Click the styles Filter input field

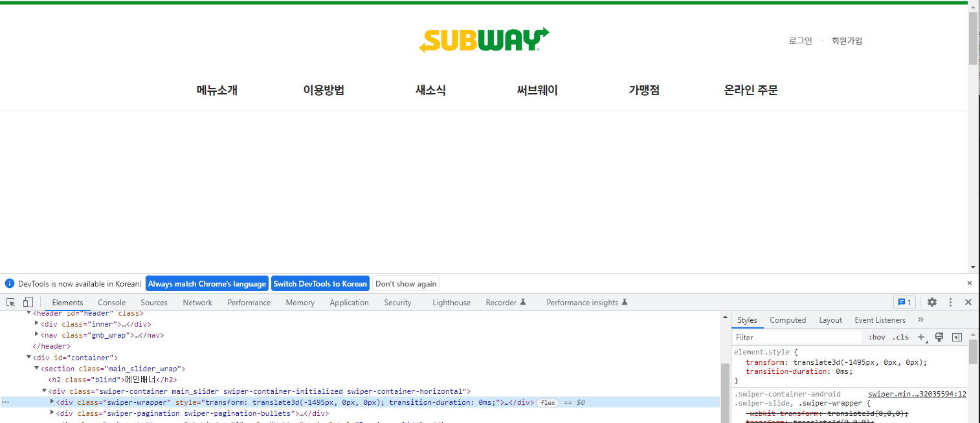pyautogui.click(x=797, y=337)
